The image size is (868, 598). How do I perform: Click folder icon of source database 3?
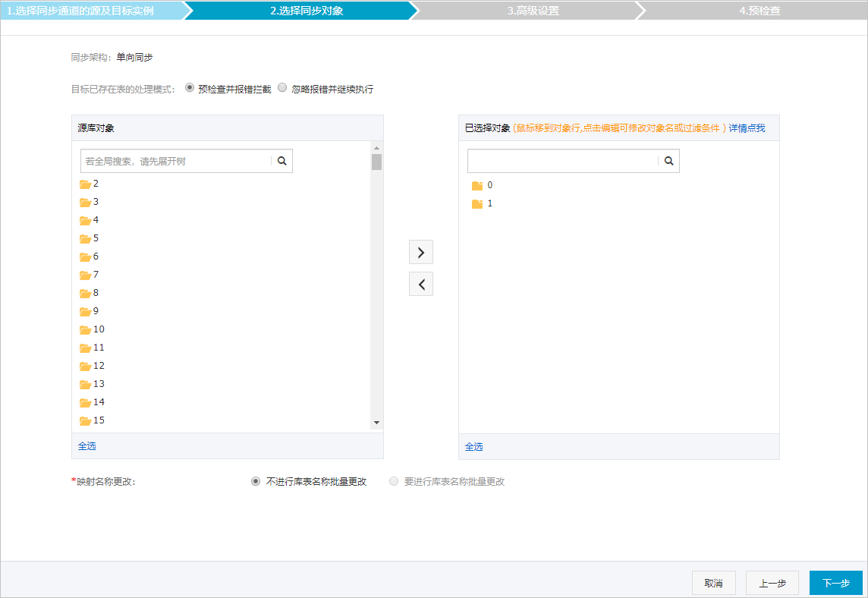[85, 202]
